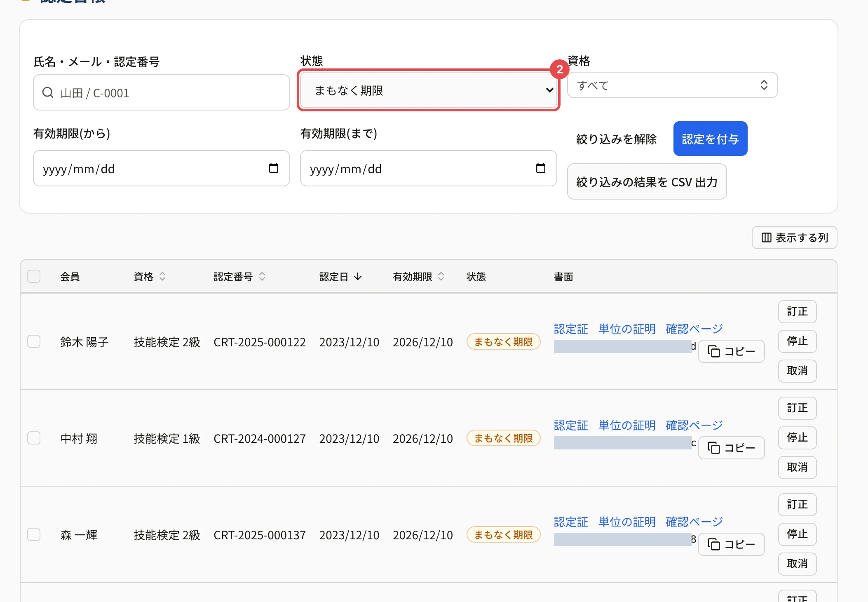Open calendar picker for 有効期限(まで)
This screenshot has height=602, width=868.
pyautogui.click(x=541, y=168)
